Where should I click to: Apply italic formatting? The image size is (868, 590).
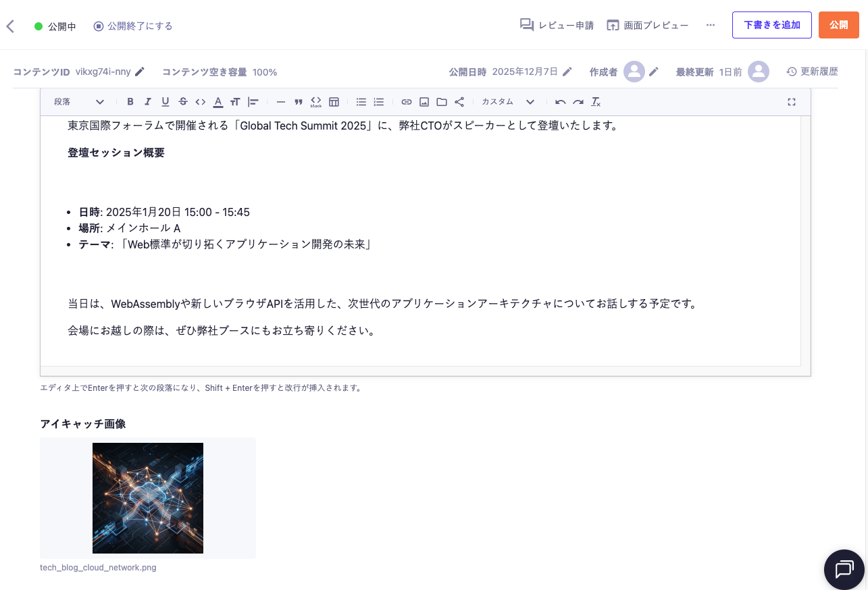click(x=148, y=102)
